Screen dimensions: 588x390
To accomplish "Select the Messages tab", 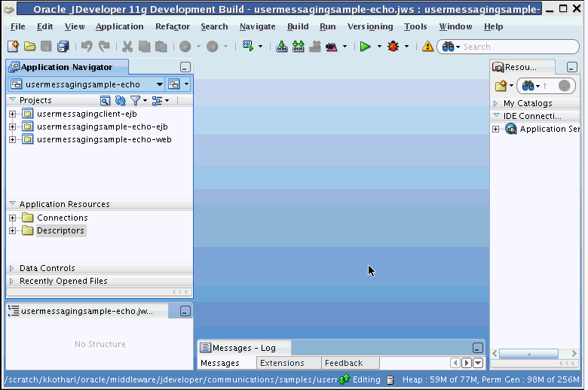I will pos(226,363).
